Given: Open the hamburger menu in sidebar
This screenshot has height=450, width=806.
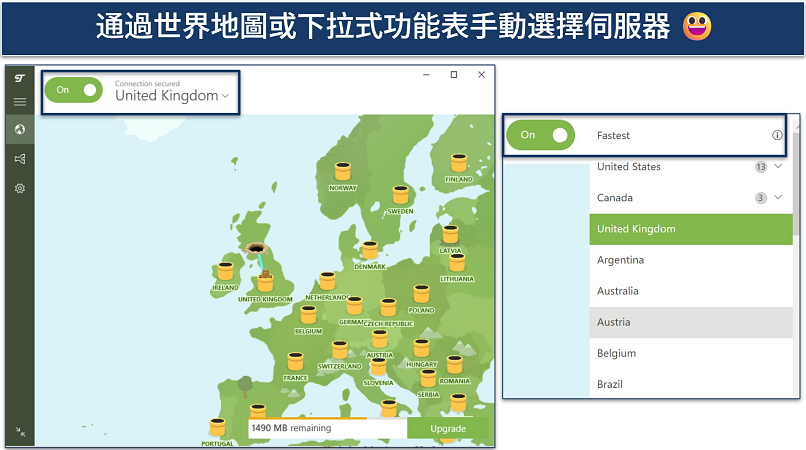Looking at the screenshot, I should 20,102.
